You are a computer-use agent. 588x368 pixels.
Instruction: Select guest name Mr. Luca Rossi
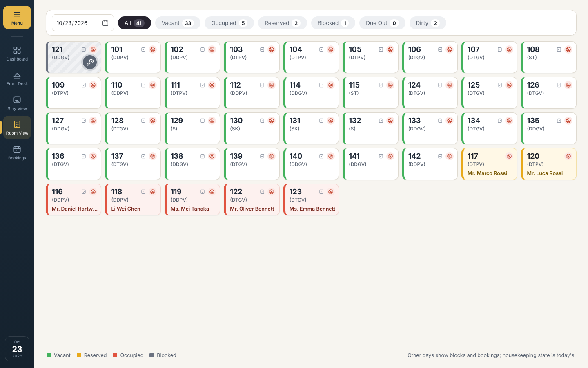pyautogui.click(x=545, y=173)
